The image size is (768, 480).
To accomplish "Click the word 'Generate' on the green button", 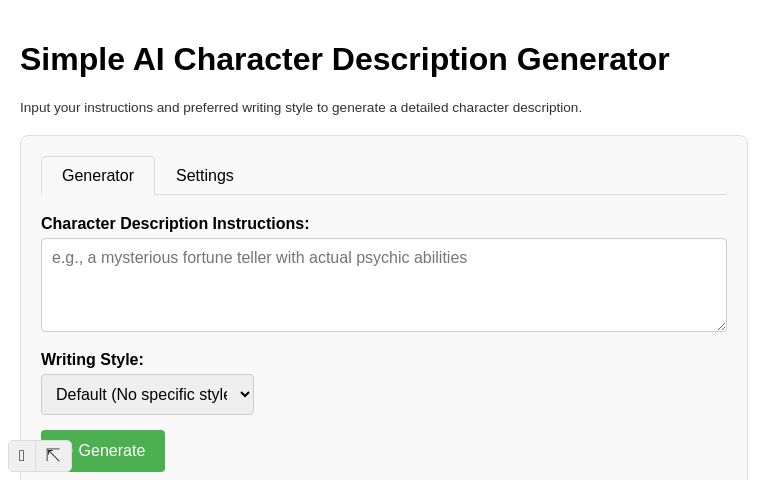I will tap(112, 451).
